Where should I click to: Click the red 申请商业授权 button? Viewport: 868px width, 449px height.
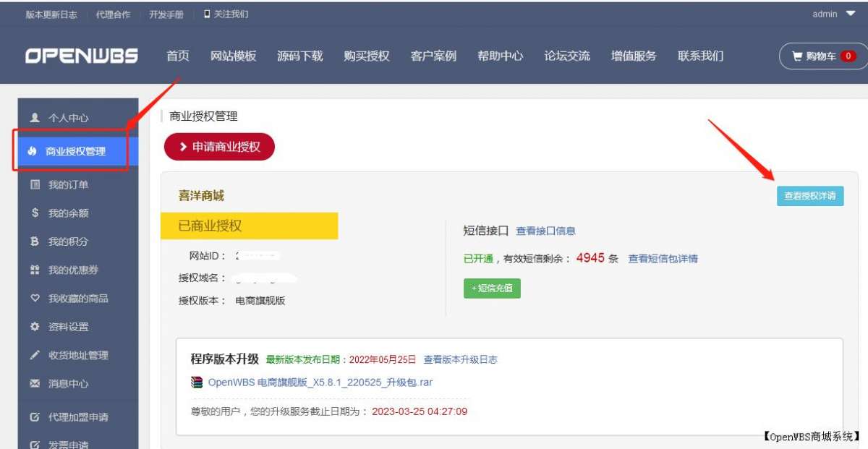click(x=219, y=146)
